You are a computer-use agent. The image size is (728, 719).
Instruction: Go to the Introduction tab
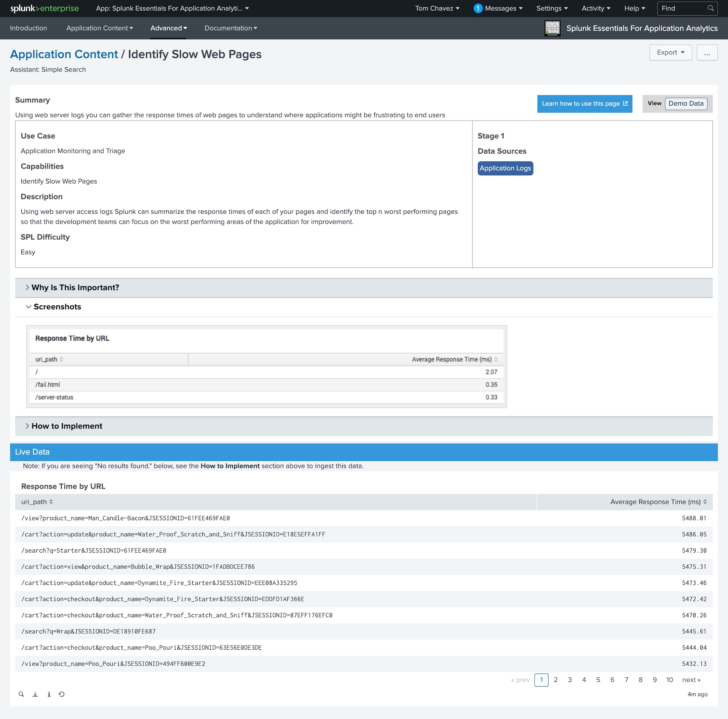click(29, 28)
